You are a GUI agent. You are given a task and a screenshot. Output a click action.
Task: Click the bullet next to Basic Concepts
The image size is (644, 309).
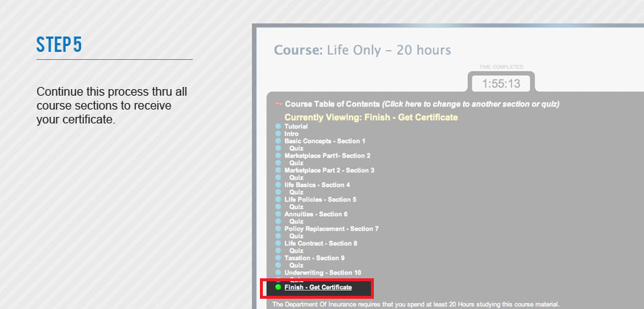pyautogui.click(x=278, y=141)
